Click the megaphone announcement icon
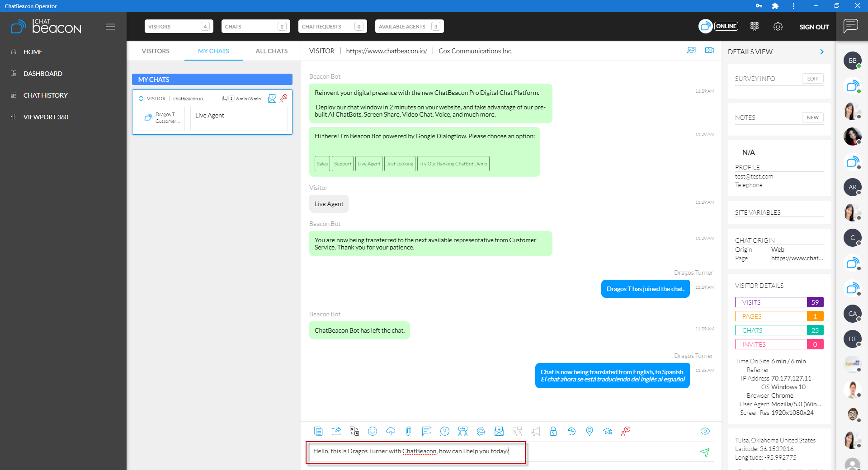 pos(535,431)
